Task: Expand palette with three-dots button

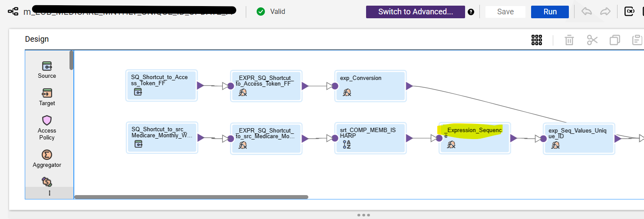Action: [50, 193]
